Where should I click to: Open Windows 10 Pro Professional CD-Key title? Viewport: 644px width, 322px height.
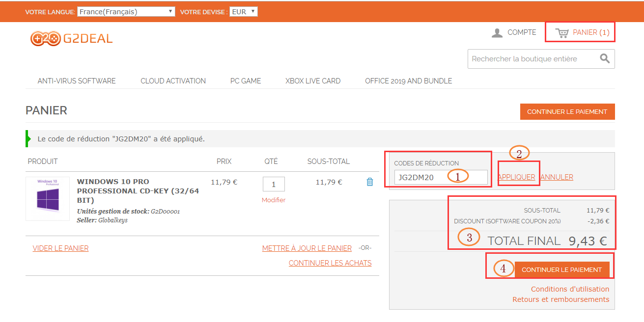(x=138, y=191)
